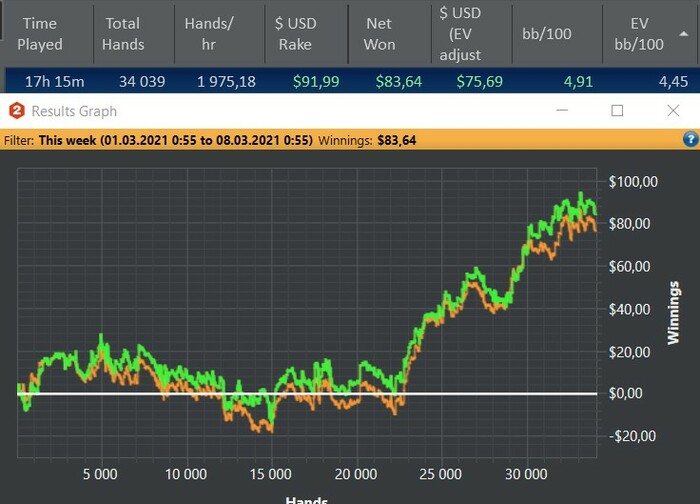
Task: Click the 25 000 x-axis label
Action: (441, 474)
